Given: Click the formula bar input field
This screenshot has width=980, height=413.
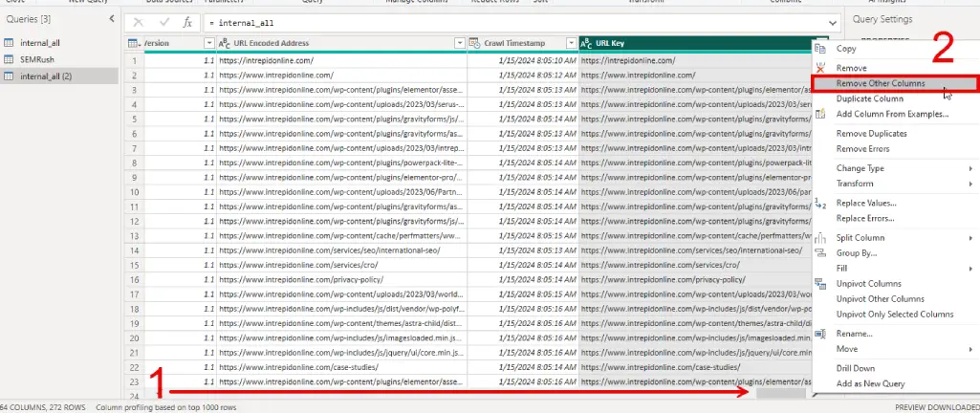Looking at the screenshot, I should (515, 23).
